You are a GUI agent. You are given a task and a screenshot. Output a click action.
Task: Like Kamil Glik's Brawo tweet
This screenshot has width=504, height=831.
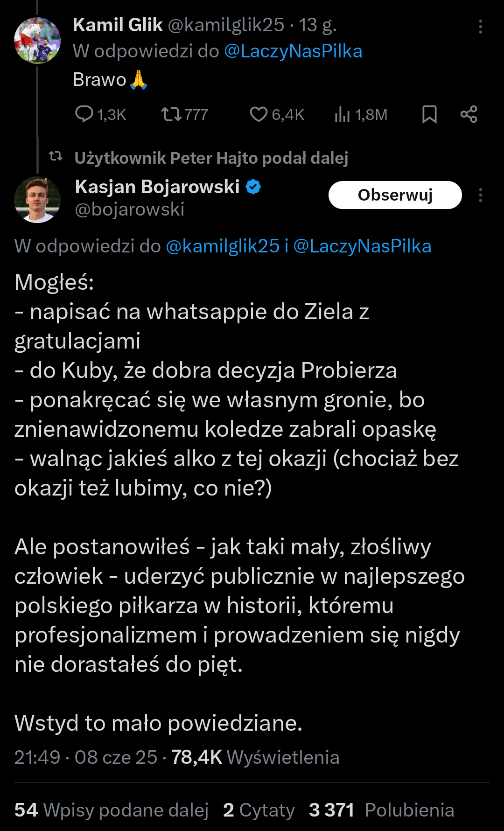(x=259, y=114)
